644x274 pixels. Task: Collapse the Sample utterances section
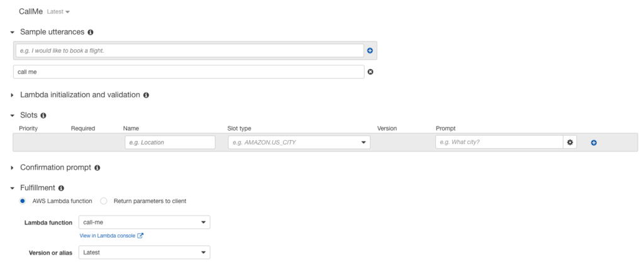(13, 32)
